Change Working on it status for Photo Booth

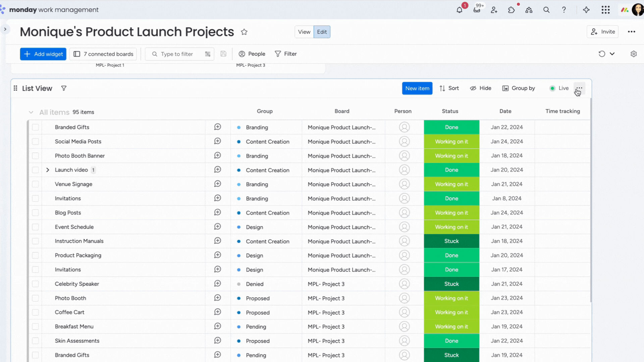(451, 298)
